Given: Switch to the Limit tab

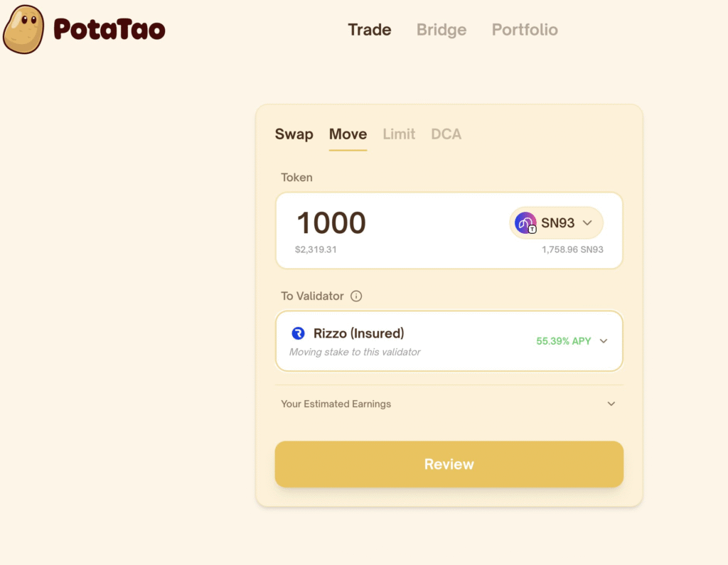Looking at the screenshot, I should point(399,134).
